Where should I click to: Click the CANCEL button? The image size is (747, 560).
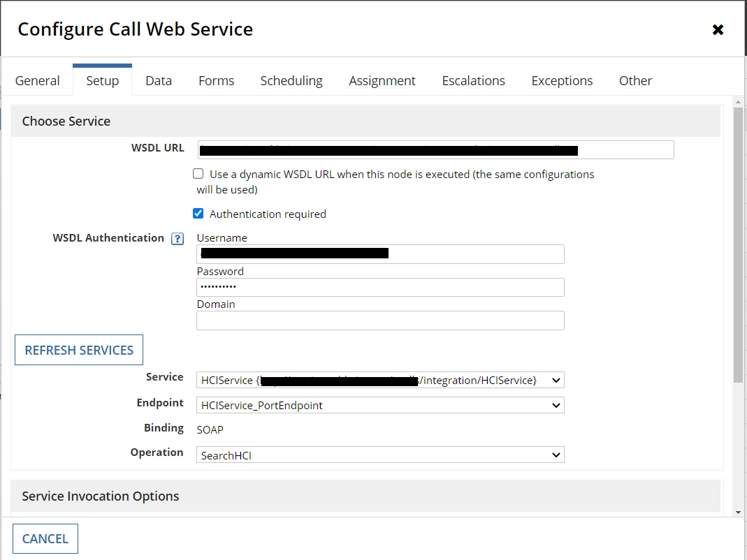pos(45,538)
